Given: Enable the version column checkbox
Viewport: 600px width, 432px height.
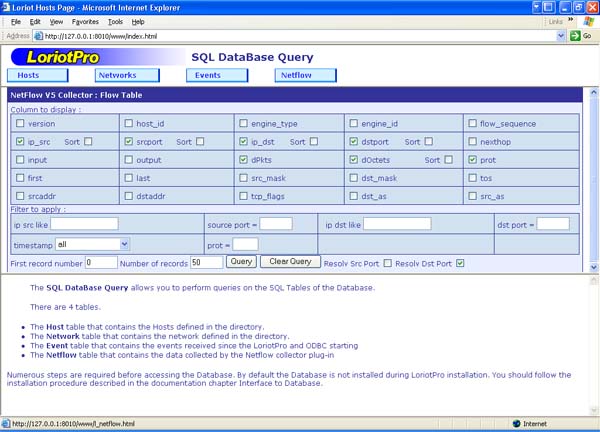Looking at the screenshot, I should pyautogui.click(x=20, y=124).
